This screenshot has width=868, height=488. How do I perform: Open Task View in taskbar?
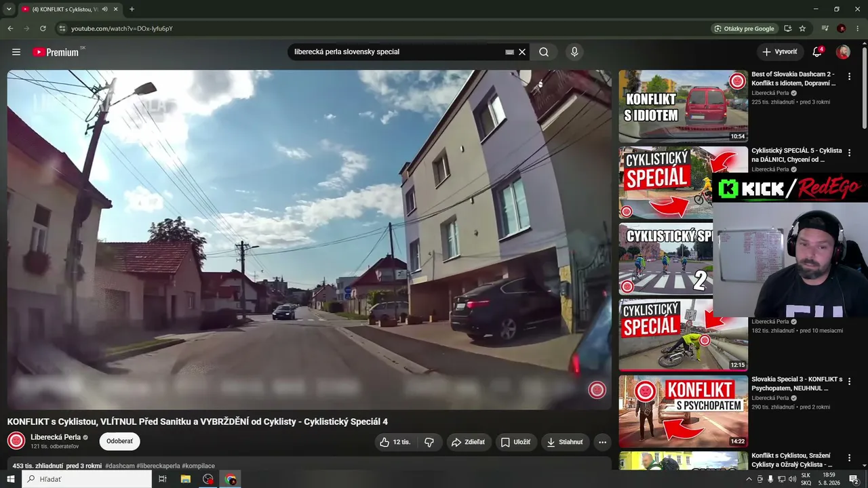coord(163,479)
